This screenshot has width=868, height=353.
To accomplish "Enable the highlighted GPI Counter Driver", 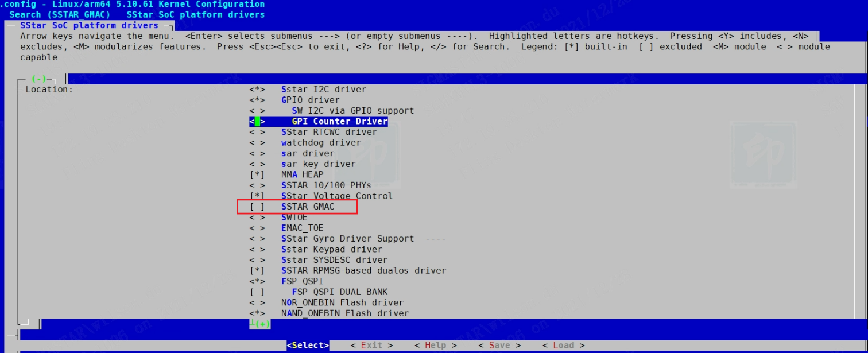I will 257,122.
